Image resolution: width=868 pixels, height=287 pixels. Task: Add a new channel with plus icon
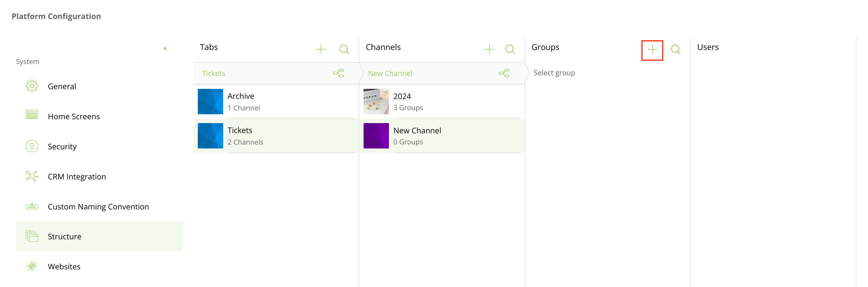click(x=489, y=50)
